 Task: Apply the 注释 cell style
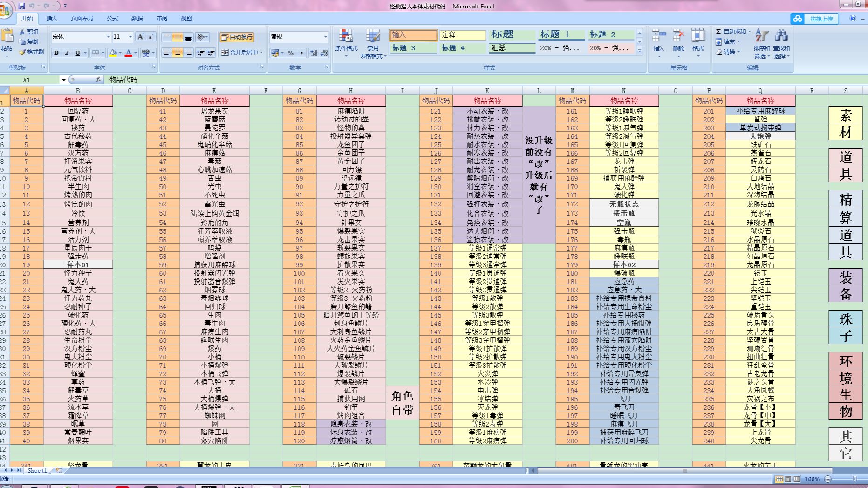coord(462,35)
